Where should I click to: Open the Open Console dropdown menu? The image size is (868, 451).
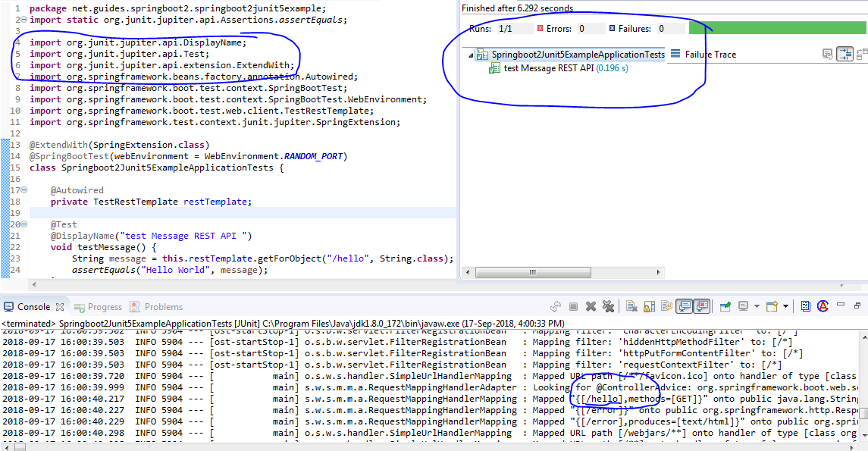click(x=785, y=306)
